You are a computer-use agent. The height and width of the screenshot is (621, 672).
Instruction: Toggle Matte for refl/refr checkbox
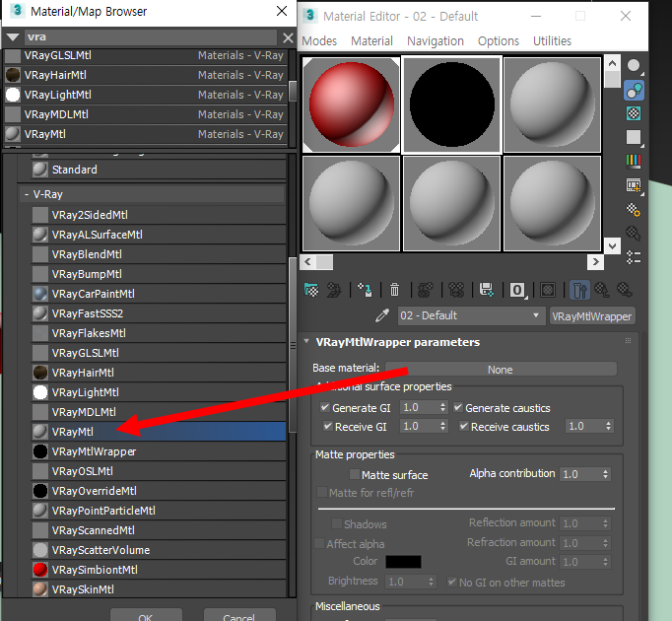[x=321, y=492]
